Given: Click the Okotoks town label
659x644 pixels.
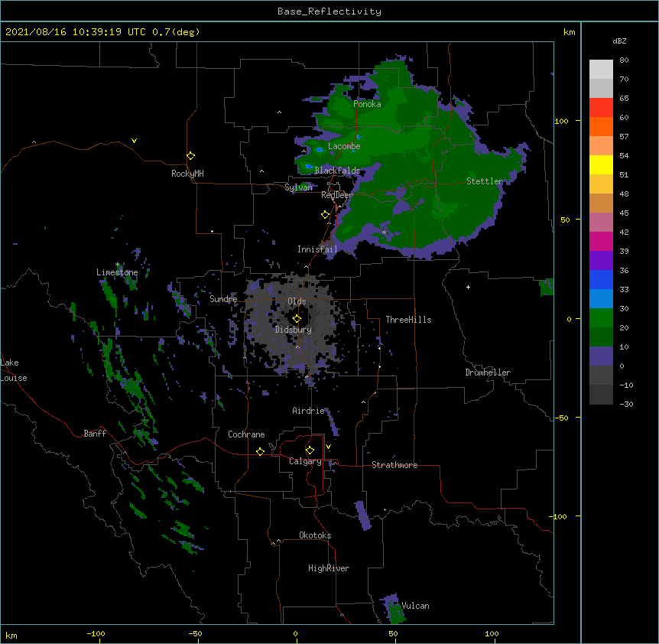Looking at the screenshot, I should click(x=315, y=535).
